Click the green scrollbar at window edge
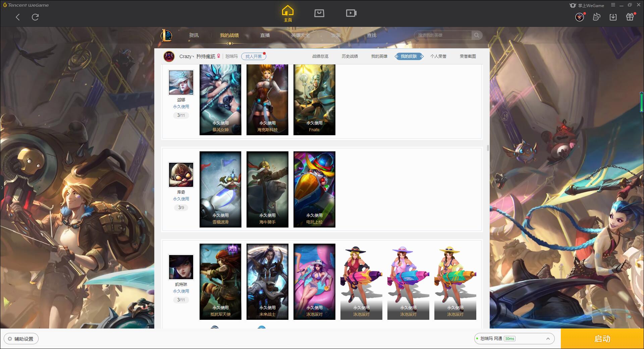The height and width of the screenshot is (349, 644). pyautogui.click(x=642, y=102)
